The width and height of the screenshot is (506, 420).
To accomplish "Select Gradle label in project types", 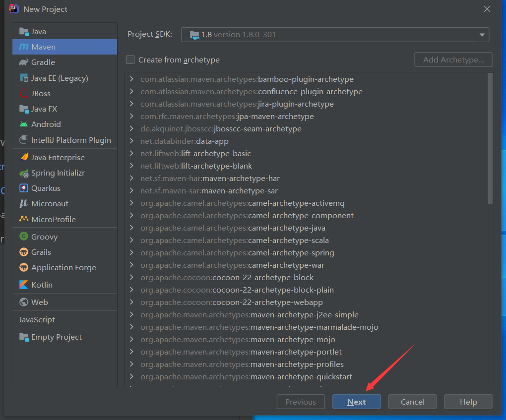I will (43, 62).
